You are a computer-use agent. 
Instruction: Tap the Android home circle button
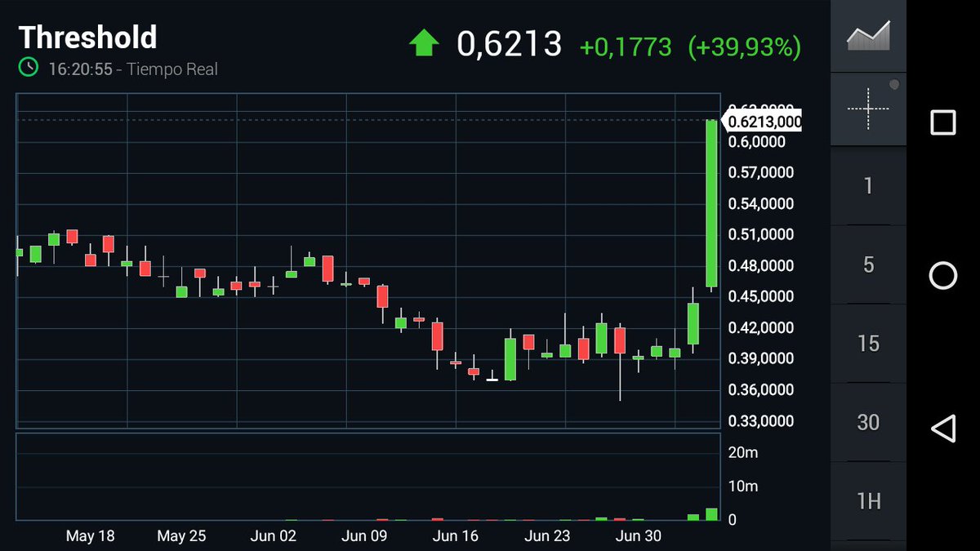tap(943, 276)
